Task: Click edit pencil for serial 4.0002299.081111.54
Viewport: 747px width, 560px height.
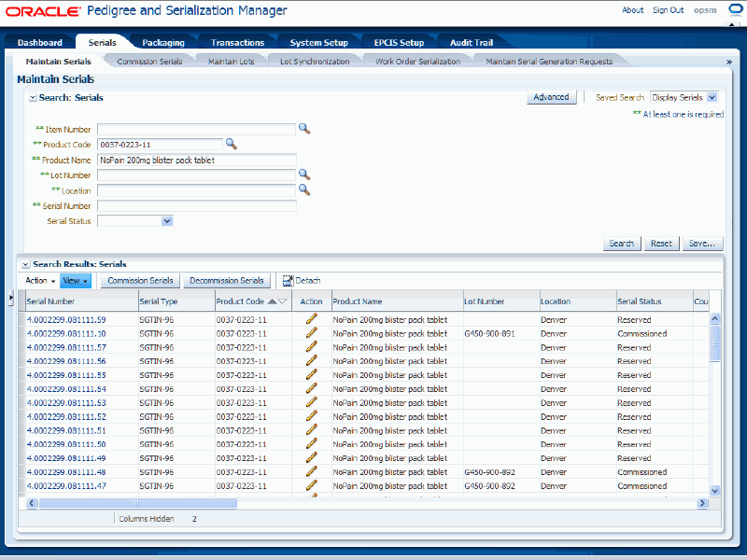Action: click(x=312, y=388)
